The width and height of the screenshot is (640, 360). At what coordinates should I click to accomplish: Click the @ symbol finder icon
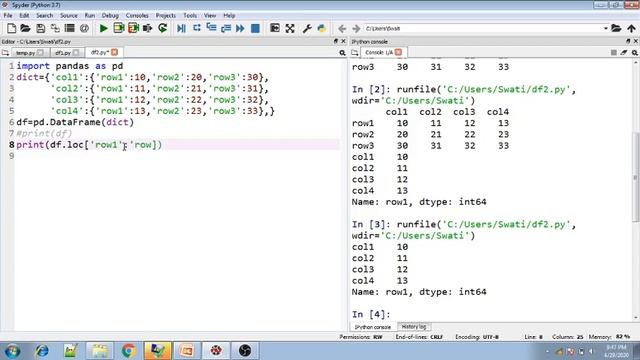(x=84, y=28)
